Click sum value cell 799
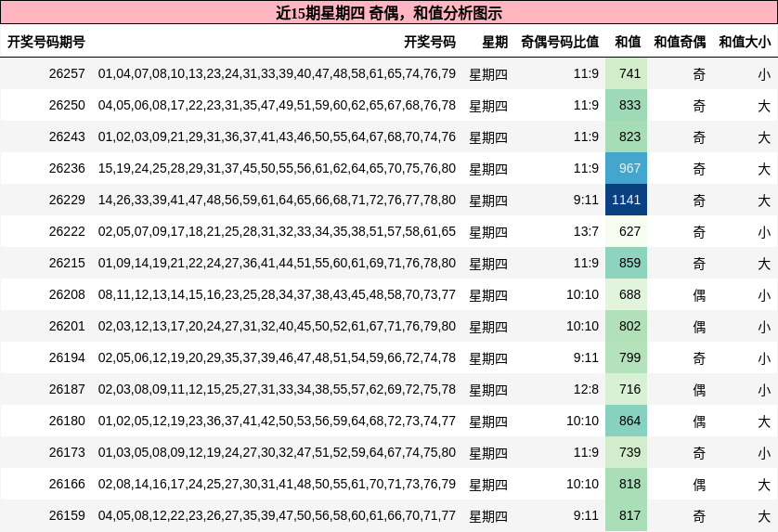778x532 pixels. 626,357
